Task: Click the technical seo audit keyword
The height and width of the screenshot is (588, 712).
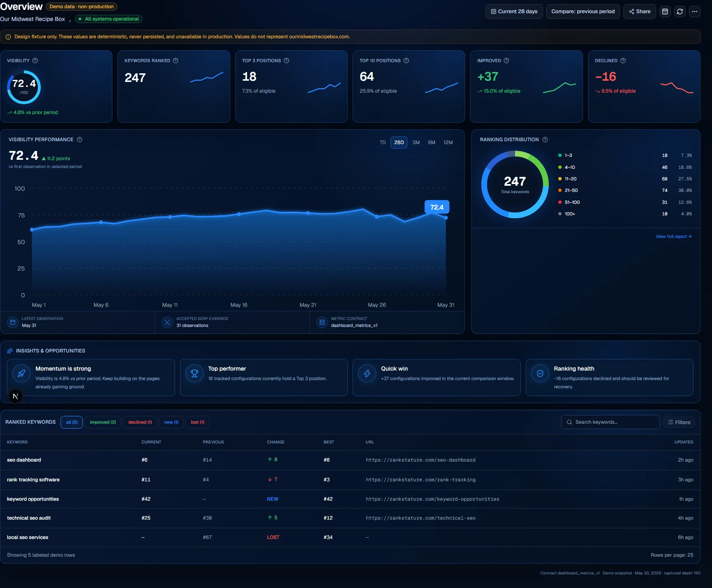Action: point(29,518)
